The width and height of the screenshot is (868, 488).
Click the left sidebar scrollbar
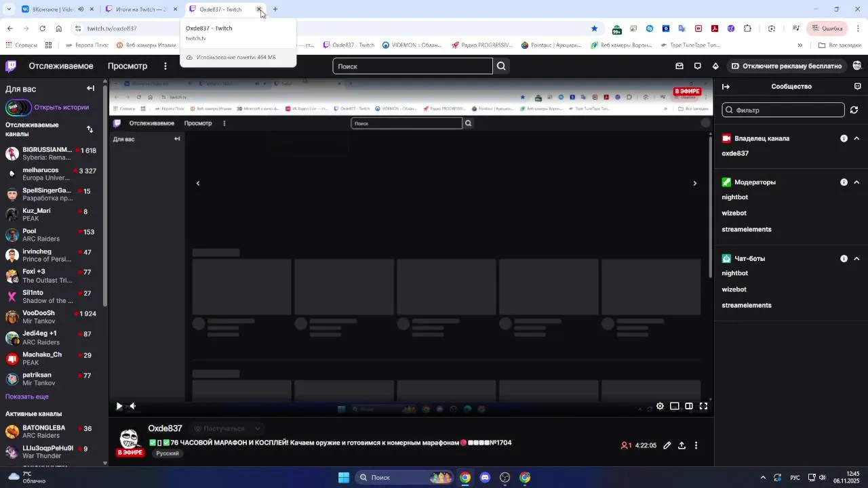[105, 197]
